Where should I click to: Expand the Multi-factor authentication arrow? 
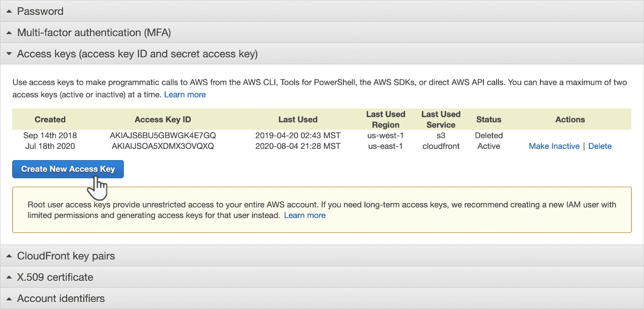(x=9, y=33)
